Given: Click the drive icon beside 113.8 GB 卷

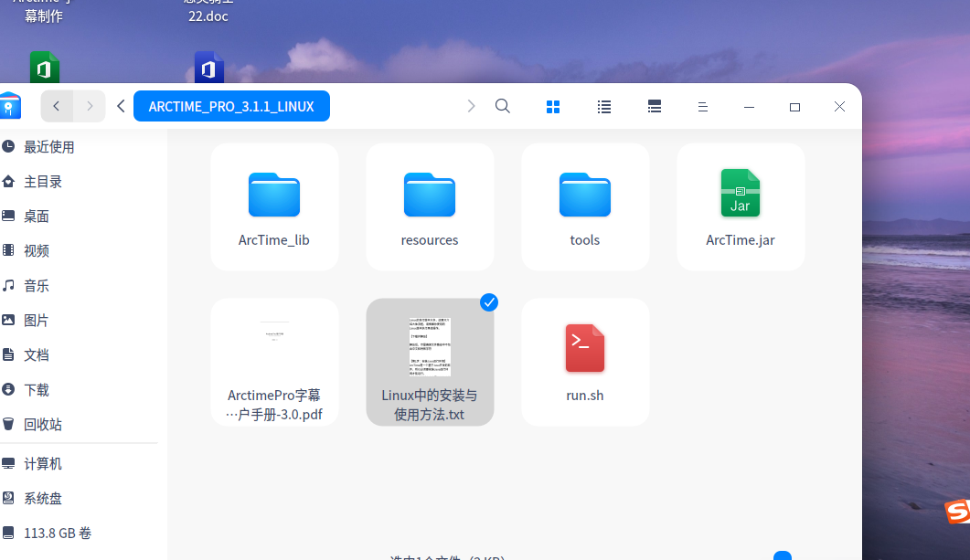Looking at the screenshot, I should (x=8, y=533).
